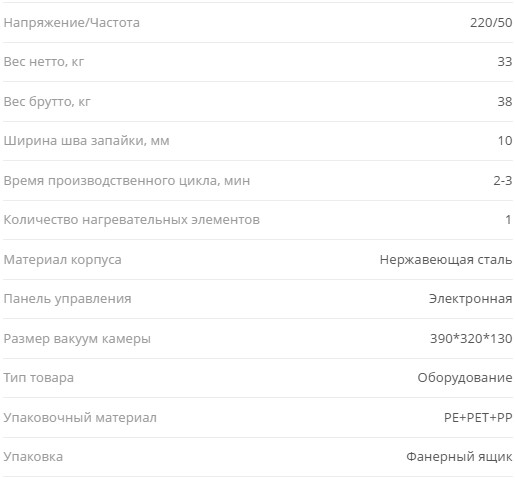Click the Ширина шва запайки, мм label
The height and width of the screenshot is (482, 515).
[86, 141]
